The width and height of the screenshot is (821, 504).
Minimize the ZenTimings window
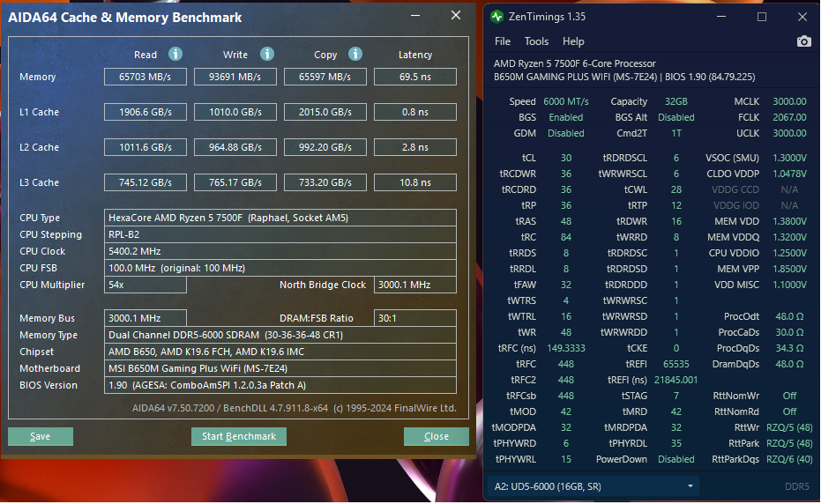(721, 17)
